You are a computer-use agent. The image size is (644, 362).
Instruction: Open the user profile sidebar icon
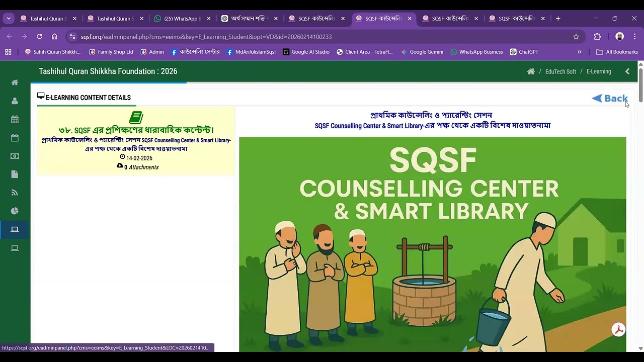15,101
